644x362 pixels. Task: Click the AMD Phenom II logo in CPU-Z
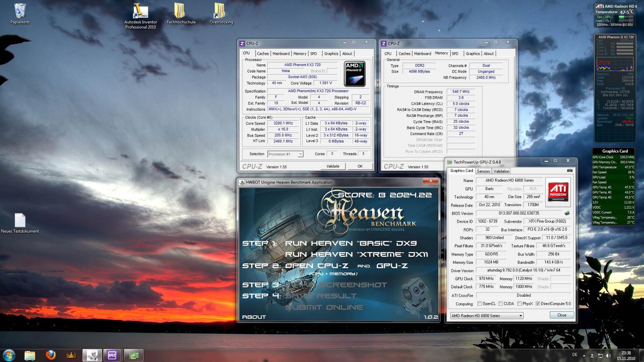tap(355, 74)
